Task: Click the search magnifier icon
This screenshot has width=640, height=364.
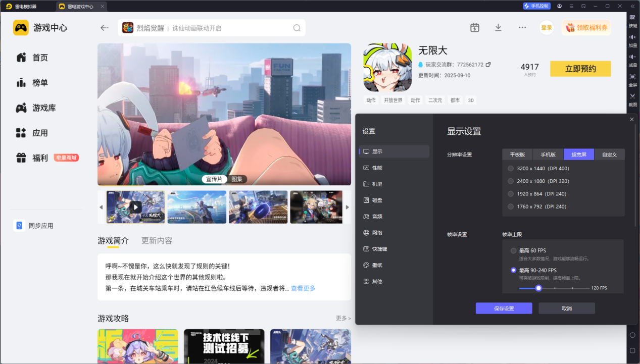Action: 297,28
